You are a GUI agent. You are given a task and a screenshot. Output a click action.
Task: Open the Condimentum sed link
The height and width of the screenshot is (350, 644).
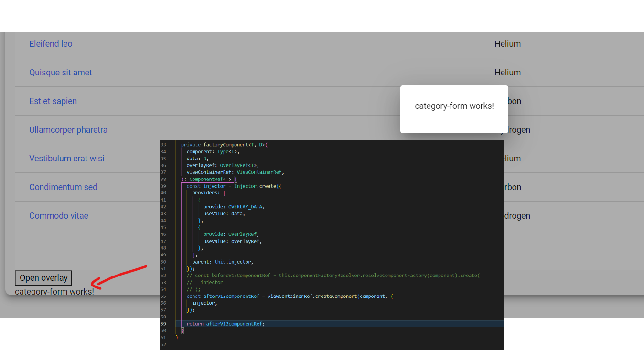pos(63,187)
